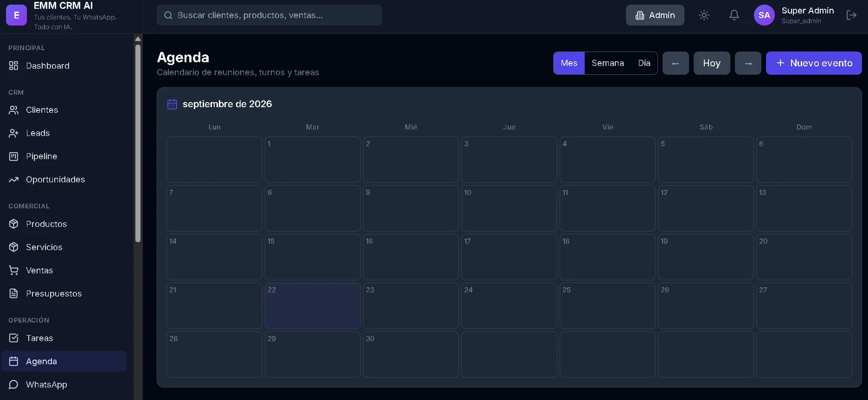Screen dimensions: 868x400
Task: Open the Admin panel button
Action: coord(655,15)
